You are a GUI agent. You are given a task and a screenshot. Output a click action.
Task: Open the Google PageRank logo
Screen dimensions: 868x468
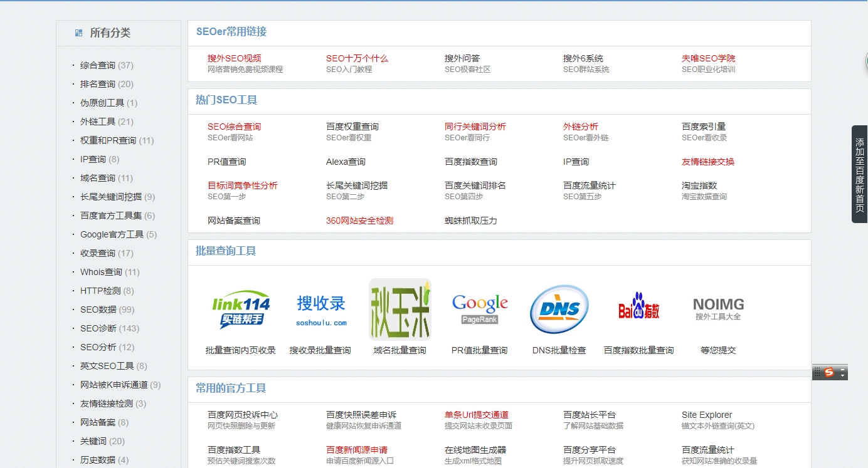tap(480, 309)
